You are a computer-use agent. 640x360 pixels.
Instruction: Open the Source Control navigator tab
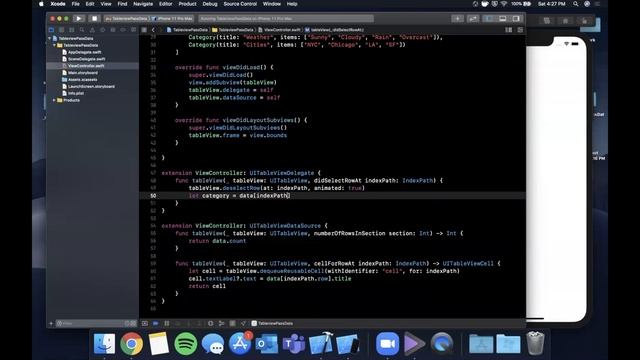coord(62,30)
